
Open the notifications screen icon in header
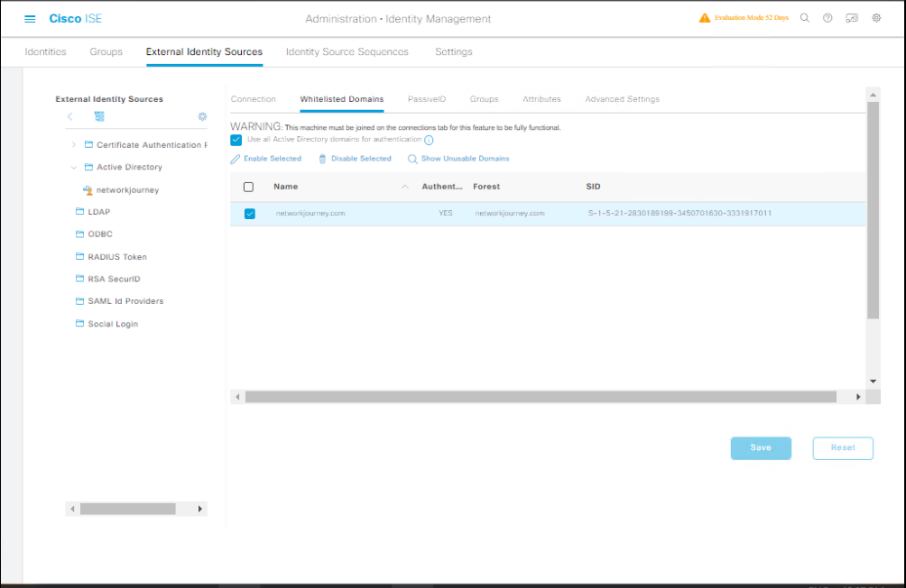click(852, 18)
